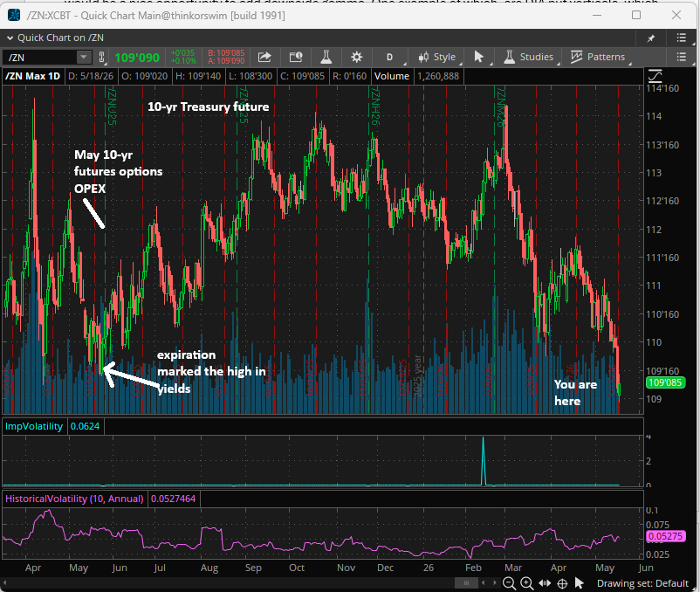700x592 pixels.
Task: Click the horizontal chart scrollbar thumb
Action: point(466,582)
